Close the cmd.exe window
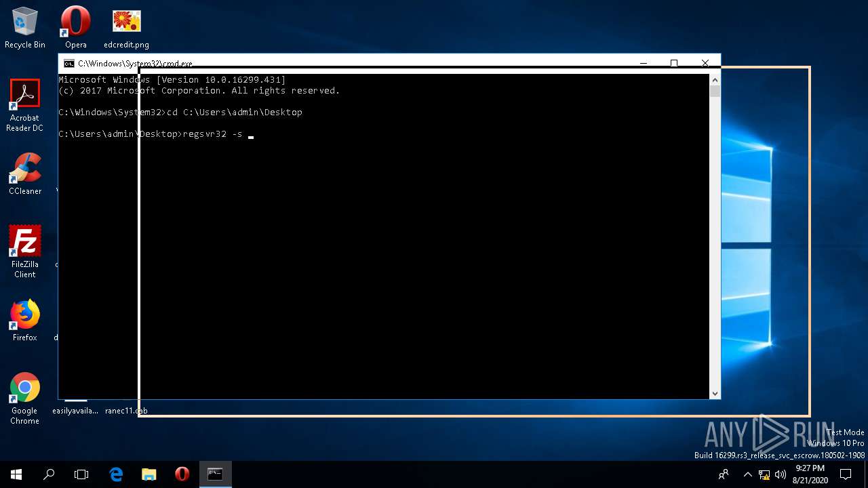The image size is (868, 488). click(705, 63)
